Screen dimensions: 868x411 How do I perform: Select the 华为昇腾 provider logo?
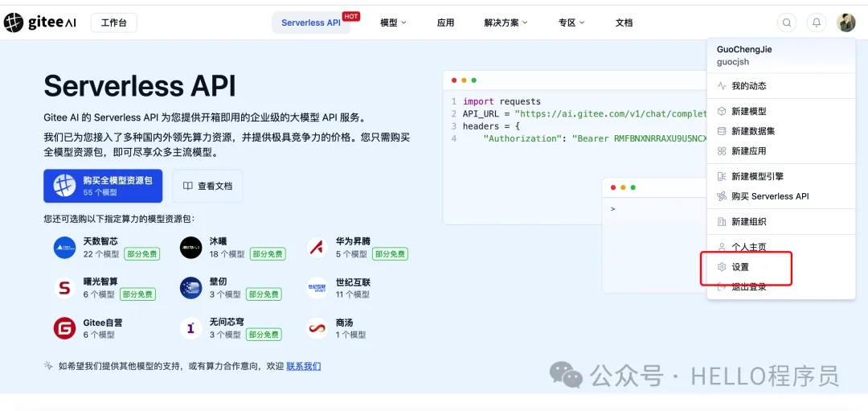click(317, 248)
